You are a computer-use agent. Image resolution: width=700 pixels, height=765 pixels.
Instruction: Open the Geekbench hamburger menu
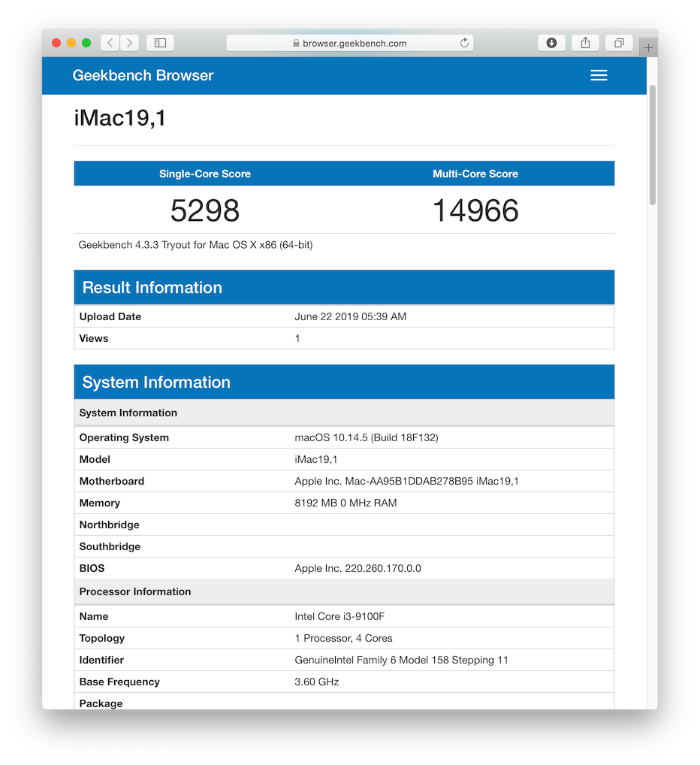[x=599, y=75]
